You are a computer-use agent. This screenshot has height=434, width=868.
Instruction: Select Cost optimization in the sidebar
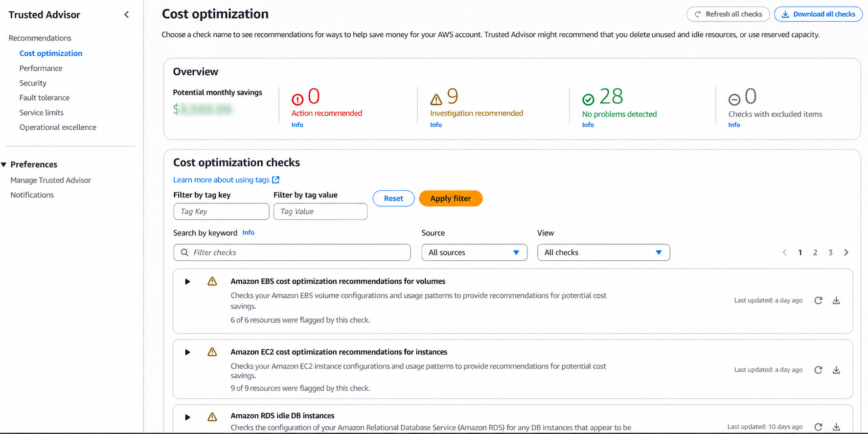click(x=51, y=53)
